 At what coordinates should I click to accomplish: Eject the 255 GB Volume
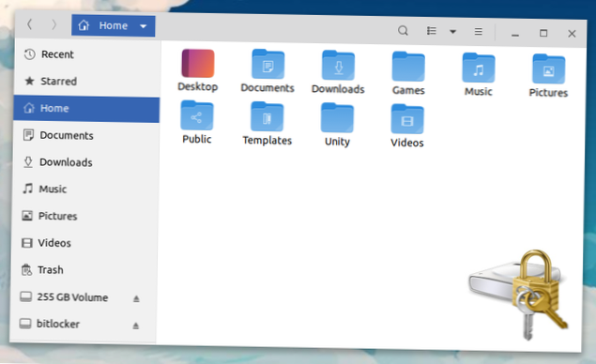136,299
